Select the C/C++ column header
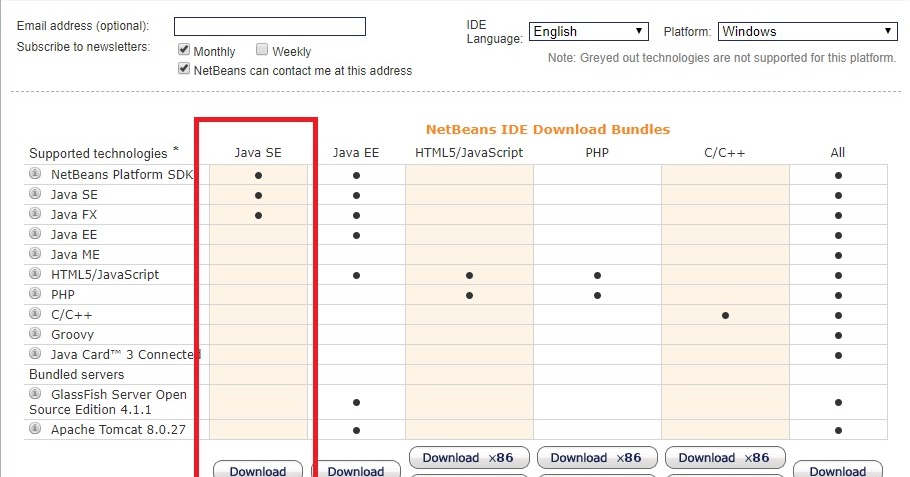 pyautogui.click(x=725, y=153)
